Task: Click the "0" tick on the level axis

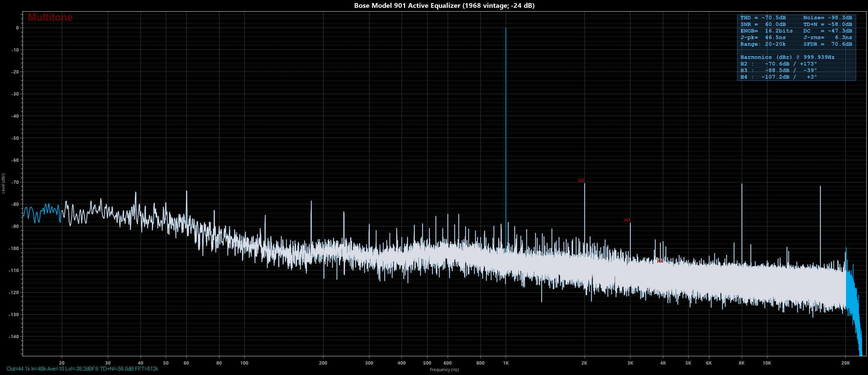Action: [17, 28]
